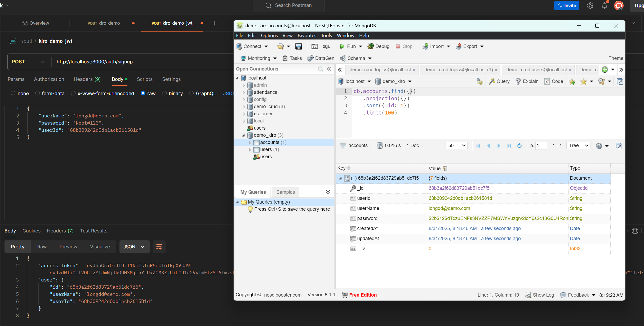This screenshot has width=644, height=326.
Task: Expand the demo_crud database node
Action: 244,107
